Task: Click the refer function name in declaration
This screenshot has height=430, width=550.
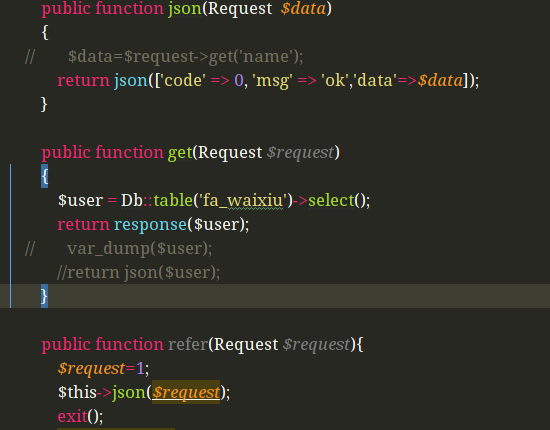Action: coord(188,344)
